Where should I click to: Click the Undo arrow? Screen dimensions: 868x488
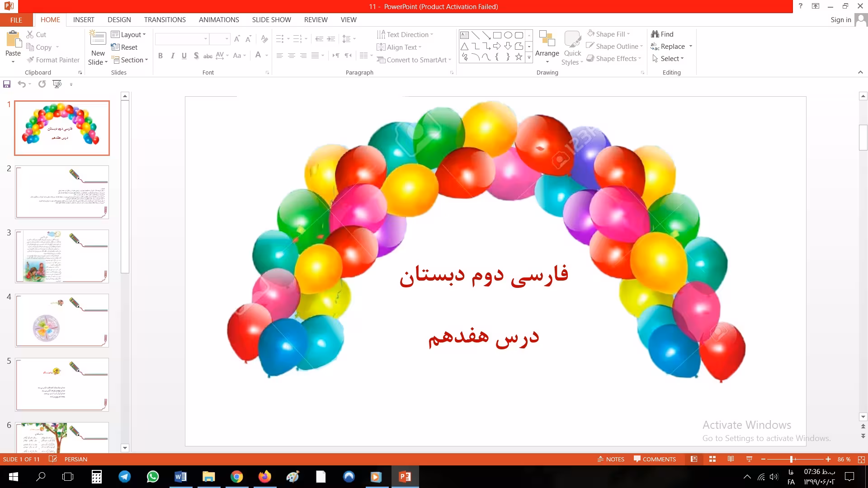22,84
